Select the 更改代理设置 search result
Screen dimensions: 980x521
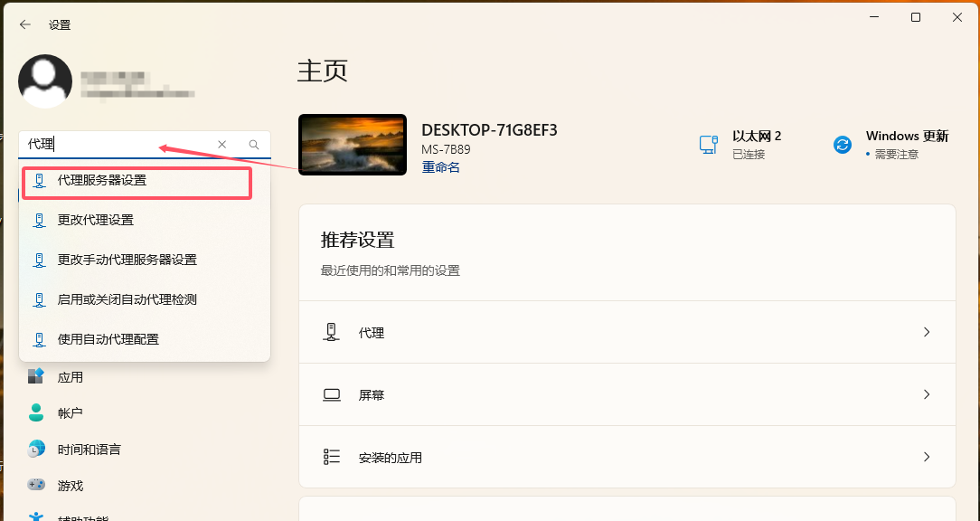pos(145,220)
